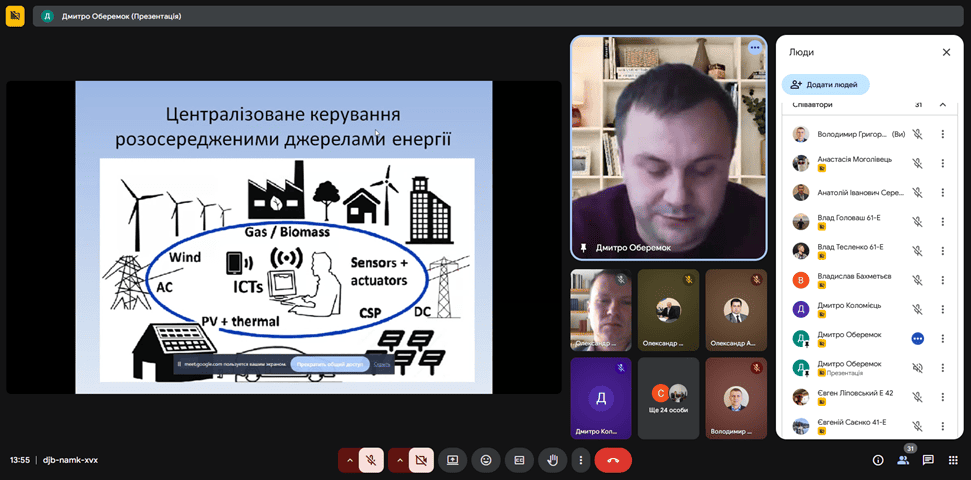Toggle closed captions button
Viewport: 971px width, 480px height.
click(x=519, y=460)
